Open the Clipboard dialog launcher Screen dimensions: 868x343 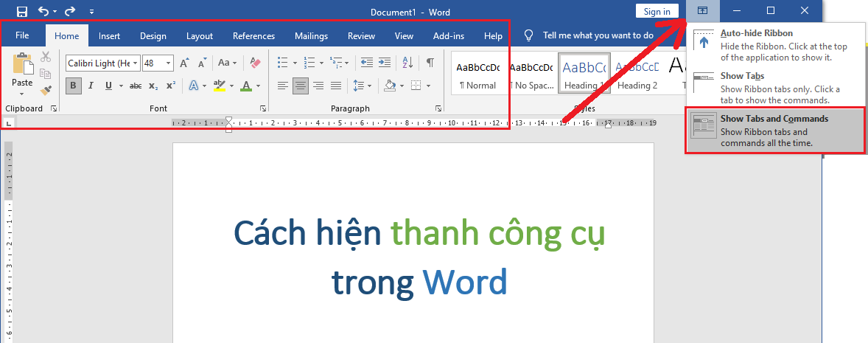pos(54,108)
